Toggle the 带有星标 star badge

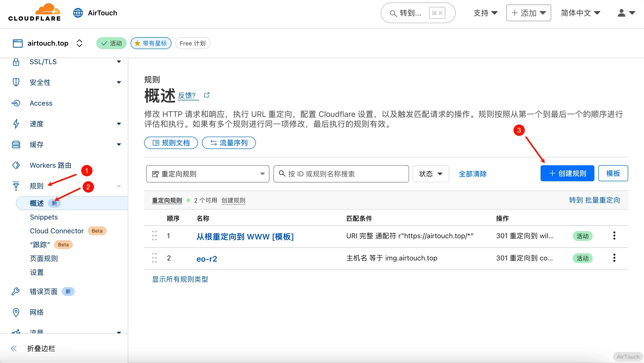151,43
